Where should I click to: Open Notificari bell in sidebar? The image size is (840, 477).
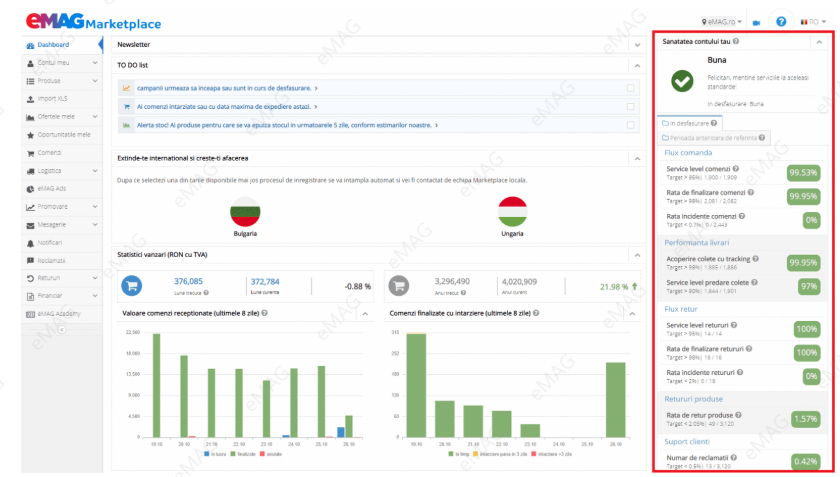click(50, 243)
